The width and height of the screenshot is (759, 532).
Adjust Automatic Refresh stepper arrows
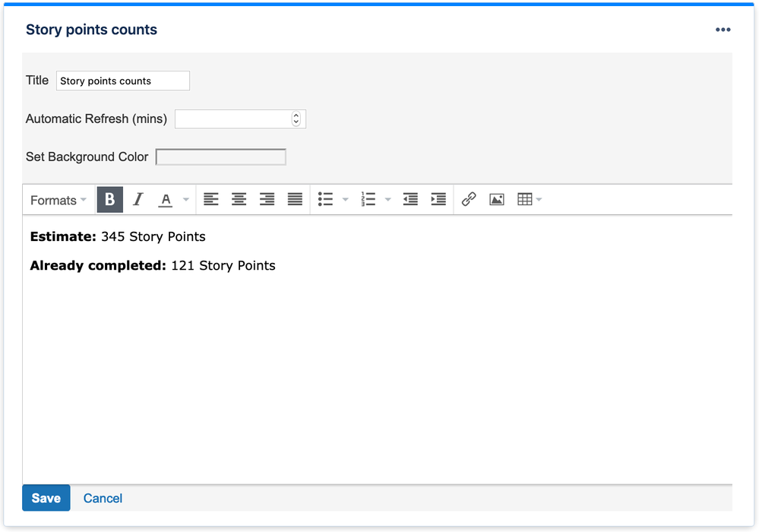tap(296, 119)
